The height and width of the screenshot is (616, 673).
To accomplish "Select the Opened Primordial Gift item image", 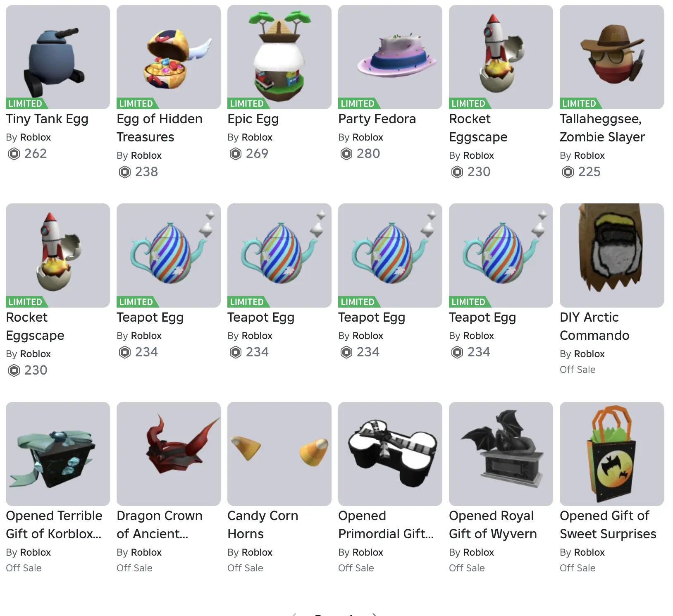I will click(390, 454).
